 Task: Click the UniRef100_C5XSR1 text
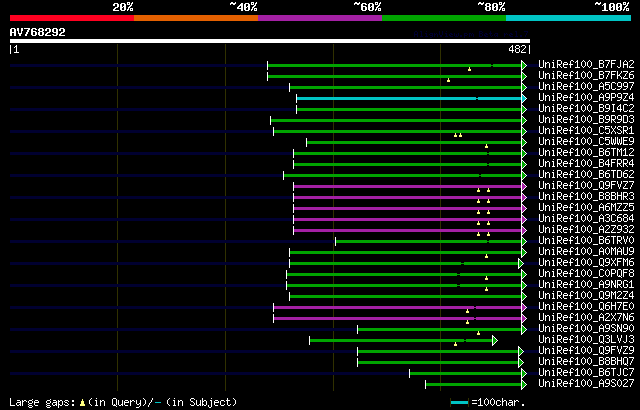(x=586, y=131)
